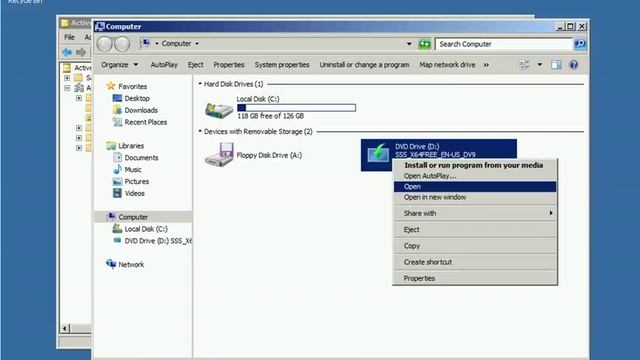Viewport: 640px width, 360px height.
Task: Open File menu in Active Directory window
Action: point(69,37)
